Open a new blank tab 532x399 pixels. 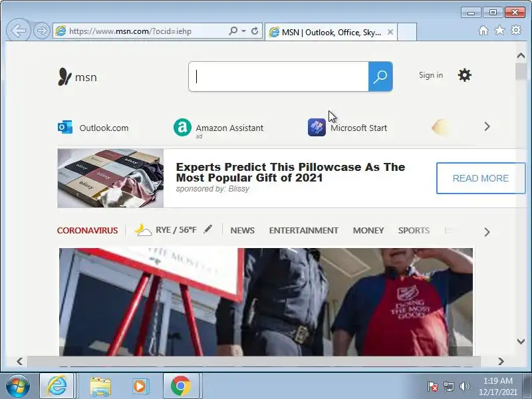[x=407, y=32]
